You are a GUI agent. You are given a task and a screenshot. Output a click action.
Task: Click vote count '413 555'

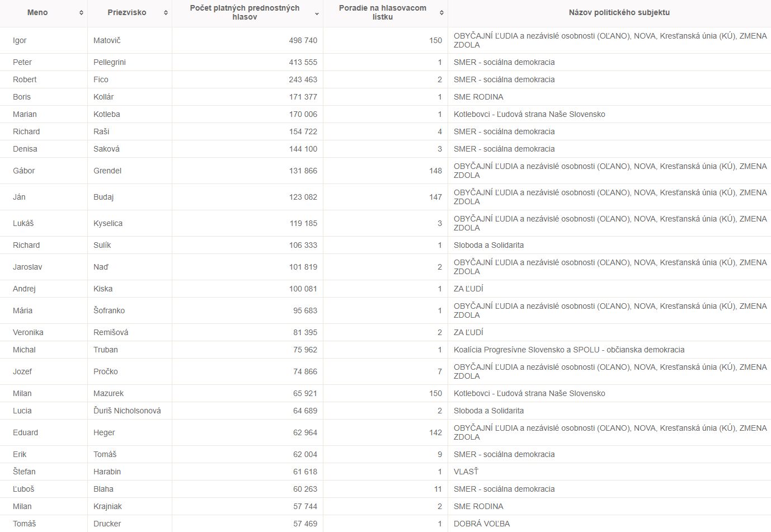tap(303, 62)
